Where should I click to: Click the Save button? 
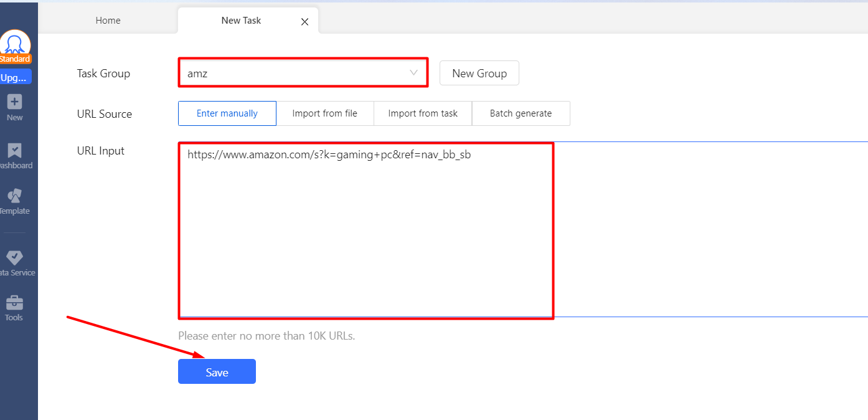[x=217, y=371]
